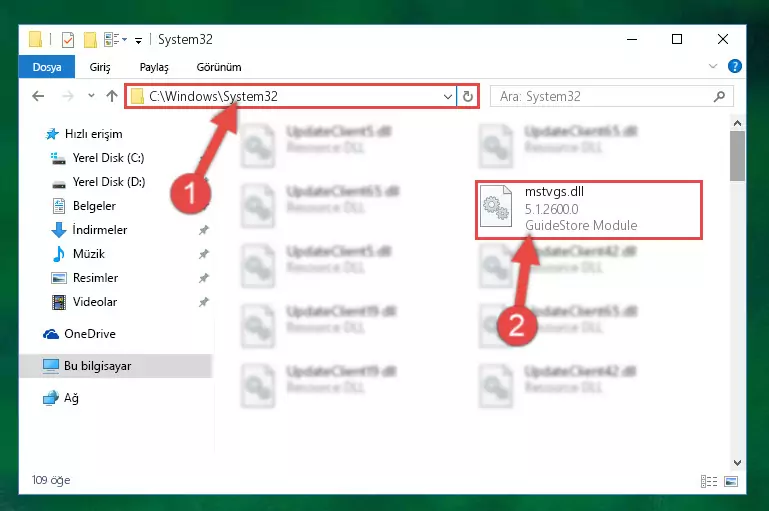Click the magnifier search icon
The width and height of the screenshot is (769, 511).
click(x=719, y=97)
